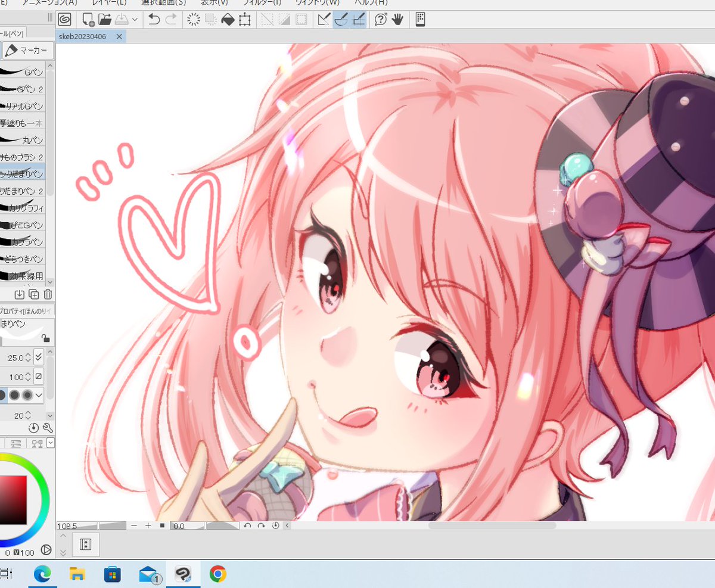Screen dimensions: 715x588
Task: Adjust brush size 25.0 stepper
Action: pyautogui.click(x=28, y=357)
